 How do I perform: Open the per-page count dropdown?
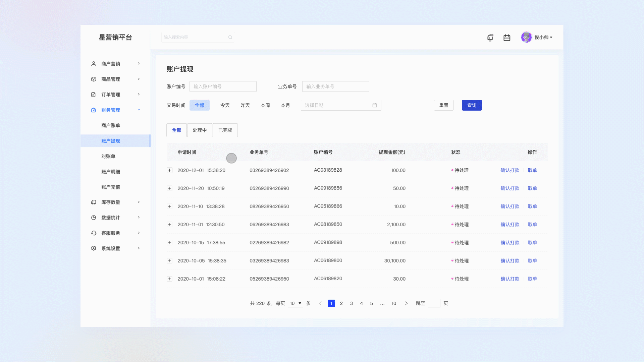296,303
